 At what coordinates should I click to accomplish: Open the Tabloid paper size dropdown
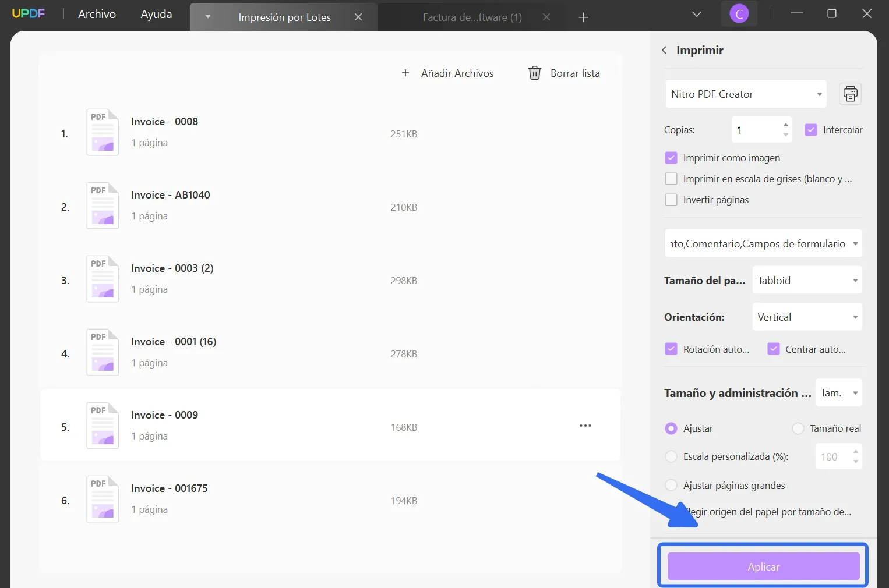point(807,280)
